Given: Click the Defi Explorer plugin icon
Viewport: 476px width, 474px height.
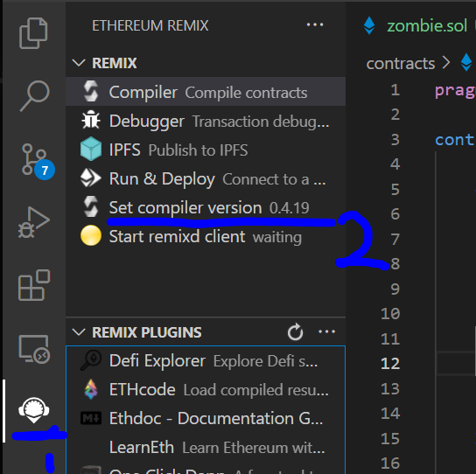Looking at the screenshot, I should 91,360.
